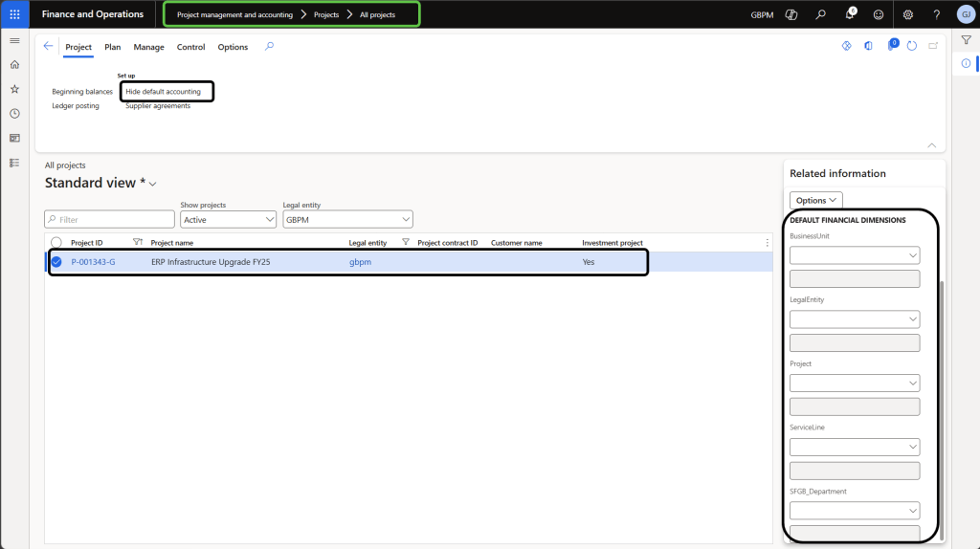Open the settings gear menu
The width and height of the screenshot is (980, 549).
pyautogui.click(x=908, y=14)
